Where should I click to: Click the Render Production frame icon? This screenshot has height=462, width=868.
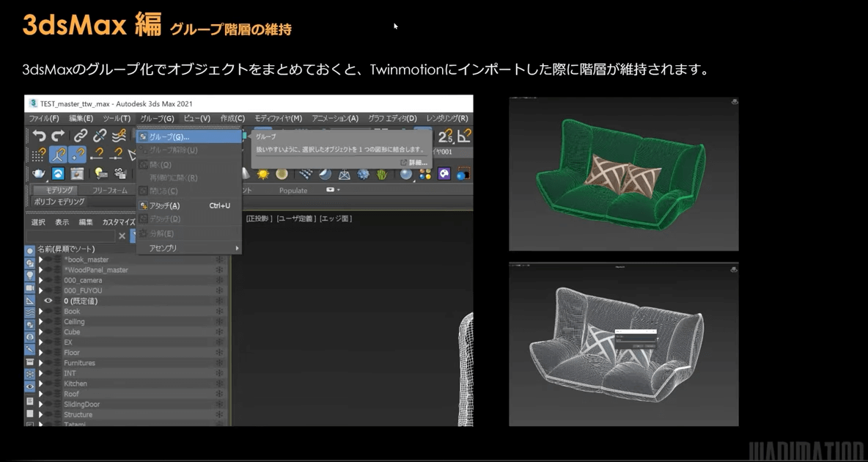pos(76,174)
